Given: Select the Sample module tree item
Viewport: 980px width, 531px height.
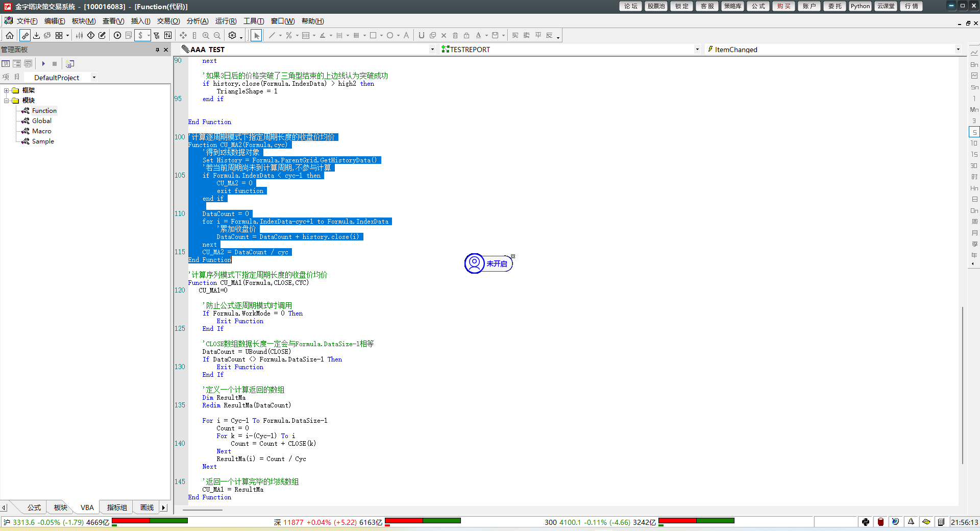Looking at the screenshot, I should click(x=43, y=141).
